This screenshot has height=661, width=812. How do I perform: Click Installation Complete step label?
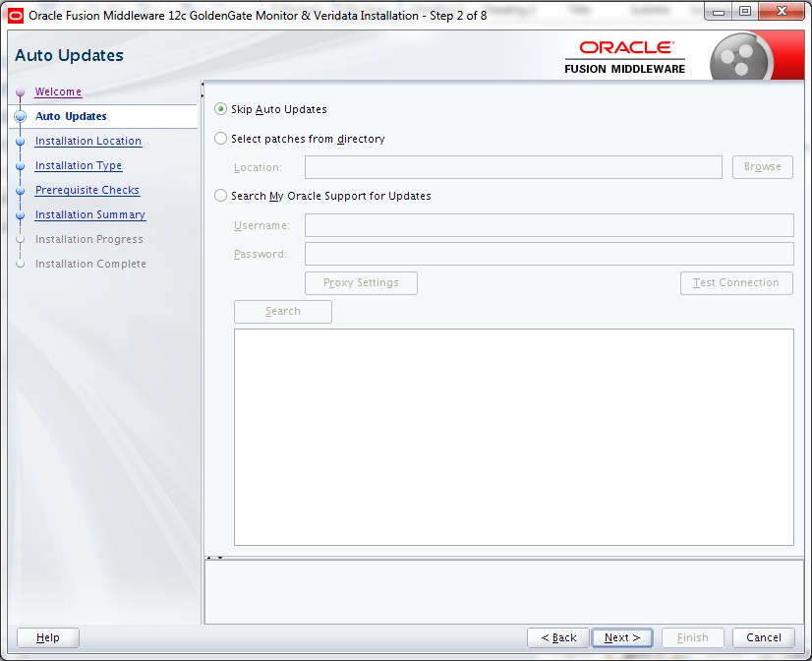click(90, 264)
